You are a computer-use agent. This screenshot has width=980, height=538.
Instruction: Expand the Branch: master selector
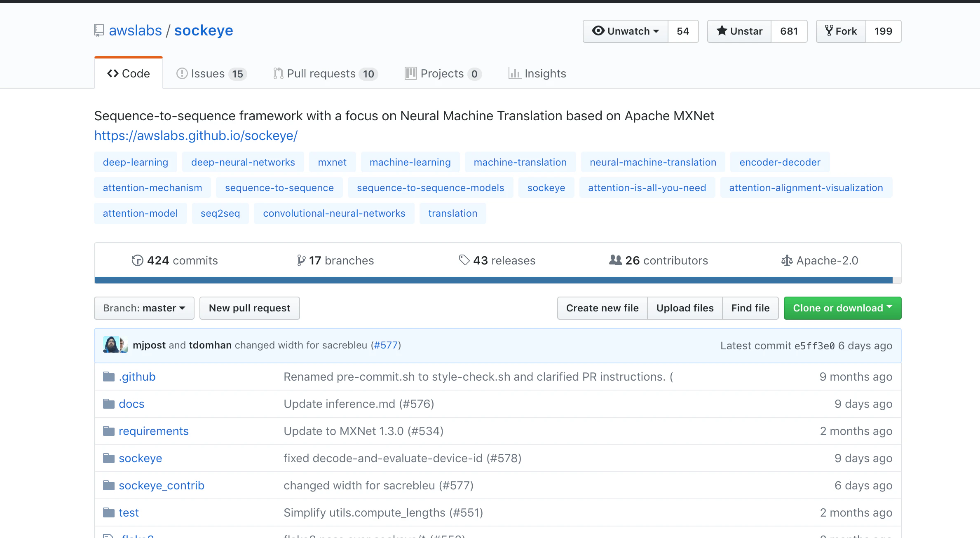click(x=144, y=308)
